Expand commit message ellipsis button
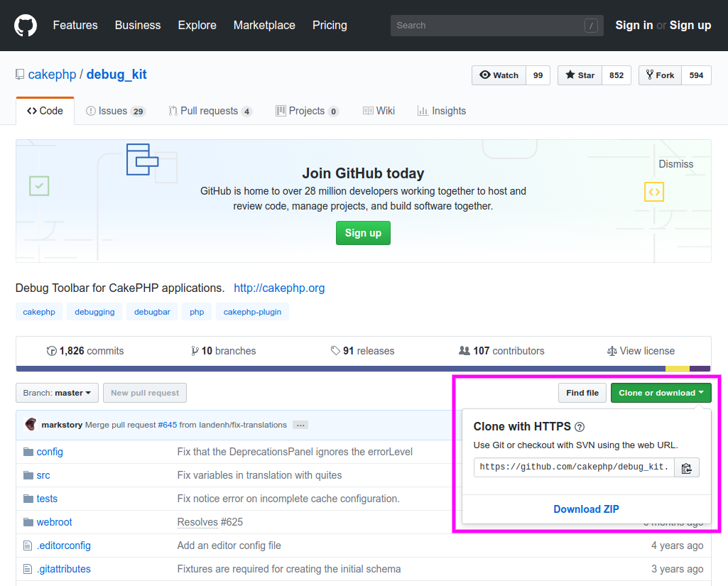The width and height of the screenshot is (728, 586). click(300, 425)
